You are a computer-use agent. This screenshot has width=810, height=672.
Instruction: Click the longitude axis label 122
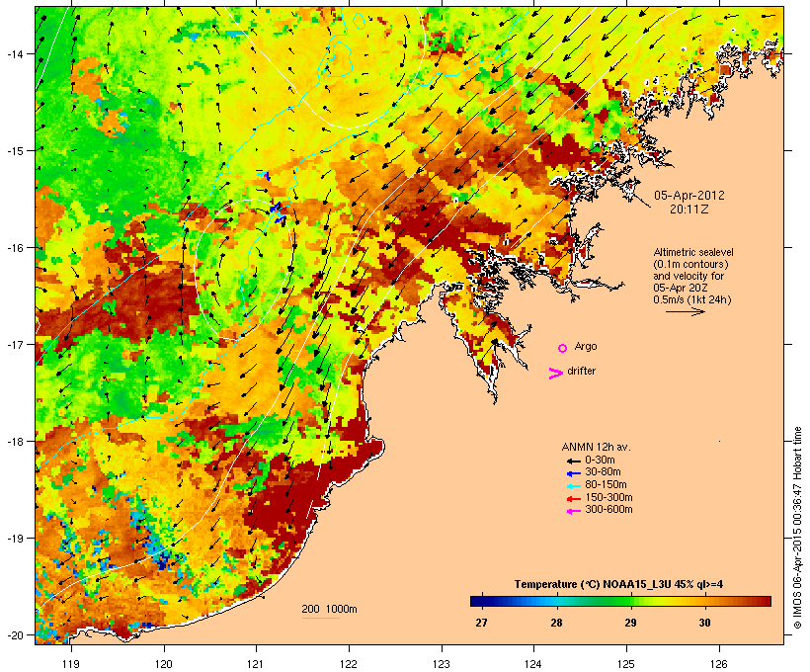[x=349, y=664]
